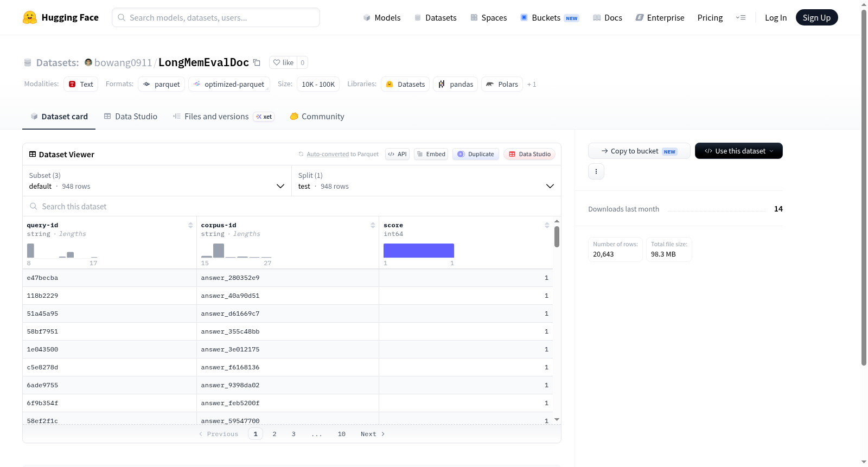This screenshot has height=467, width=868.
Task: Click the Sign Up button
Action: point(816,17)
